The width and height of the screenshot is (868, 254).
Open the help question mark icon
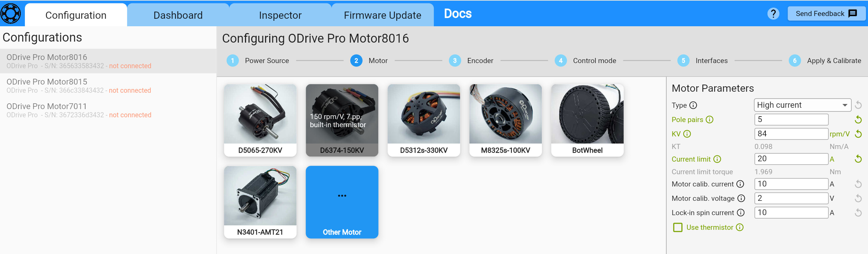click(773, 14)
